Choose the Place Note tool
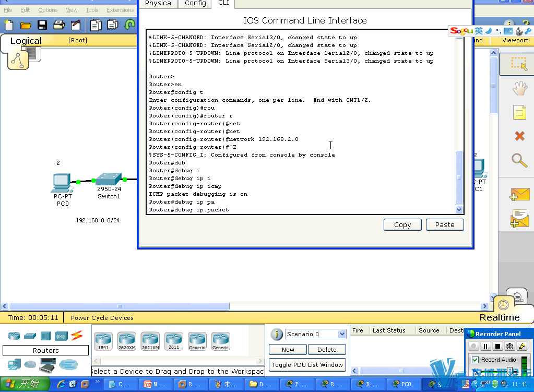The height and width of the screenshot is (392, 534). click(519, 112)
